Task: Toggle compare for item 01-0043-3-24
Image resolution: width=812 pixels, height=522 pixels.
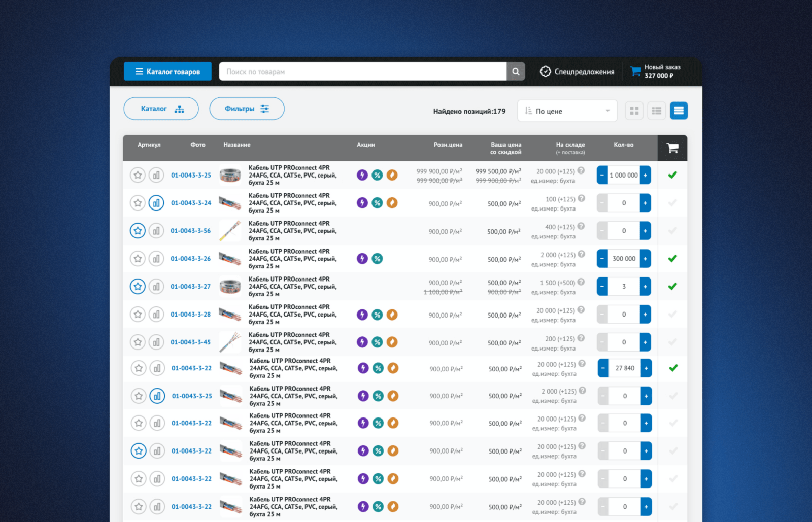Action: point(156,203)
